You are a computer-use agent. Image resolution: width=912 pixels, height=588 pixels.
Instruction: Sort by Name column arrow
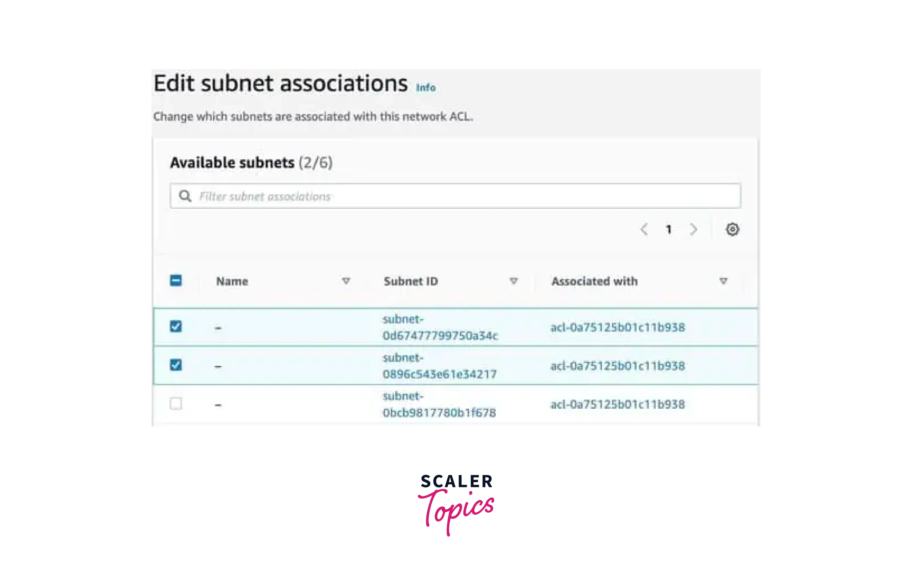[x=346, y=281]
